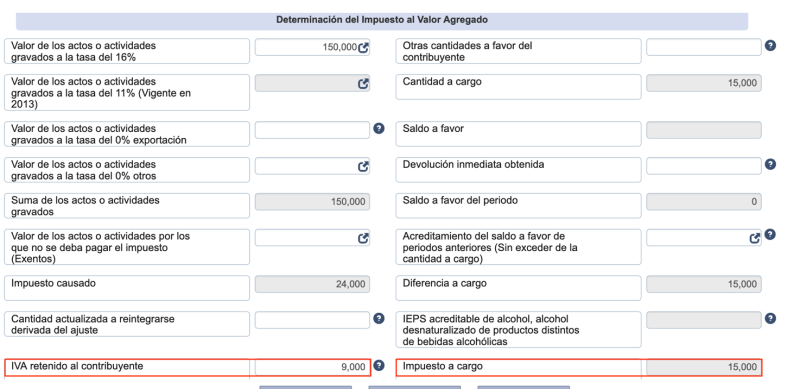Click Diferencia a cargo field showing 15,000
Screen dimensions: 800x389
click(704, 284)
